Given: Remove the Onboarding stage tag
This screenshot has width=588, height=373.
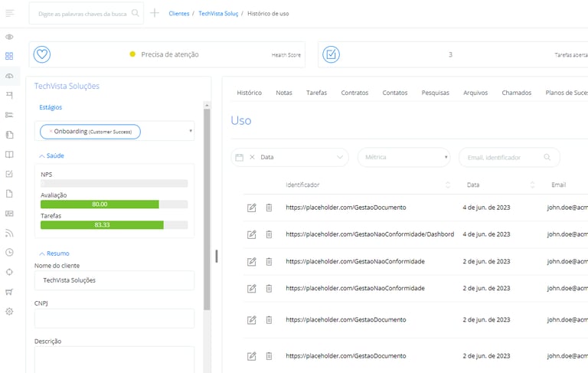Looking at the screenshot, I should [x=51, y=131].
